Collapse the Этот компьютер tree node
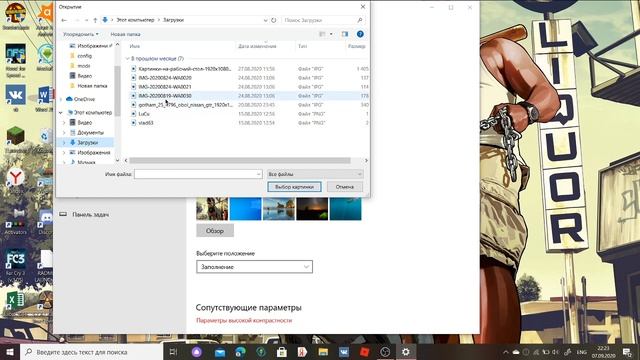 [61, 112]
